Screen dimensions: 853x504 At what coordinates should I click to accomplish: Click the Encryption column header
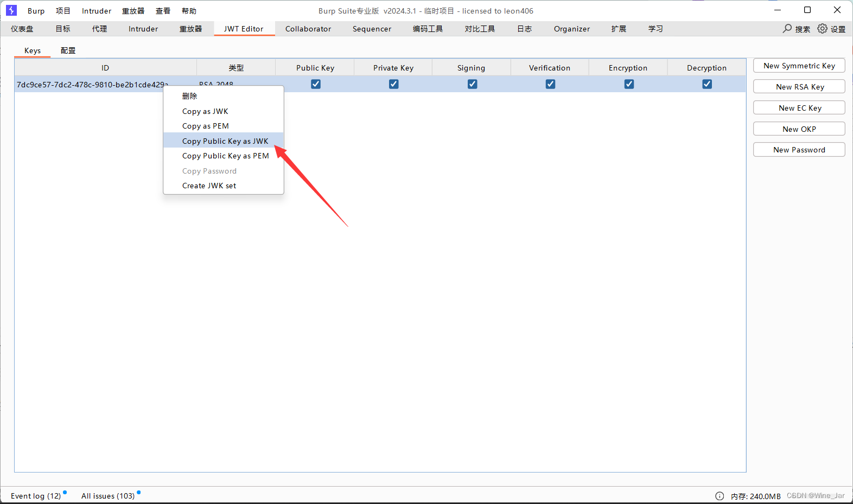tap(628, 68)
